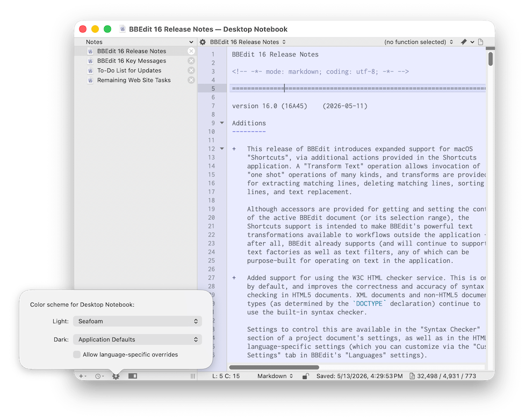
Task: Click the document statistics icon in status bar
Action: pos(412,376)
